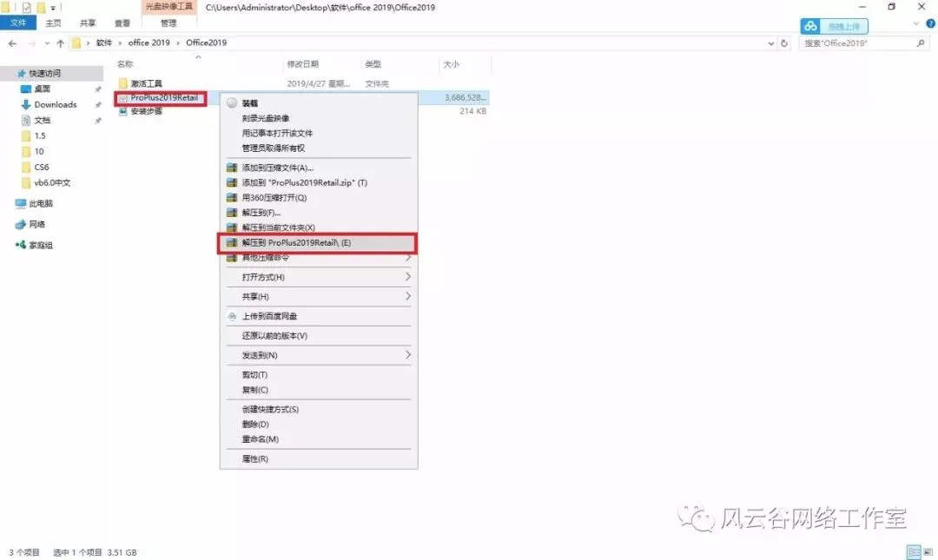Viewport: 938px width, 560px height.
Task: Select 快速访问 in navigation pane
Action: 45,73
